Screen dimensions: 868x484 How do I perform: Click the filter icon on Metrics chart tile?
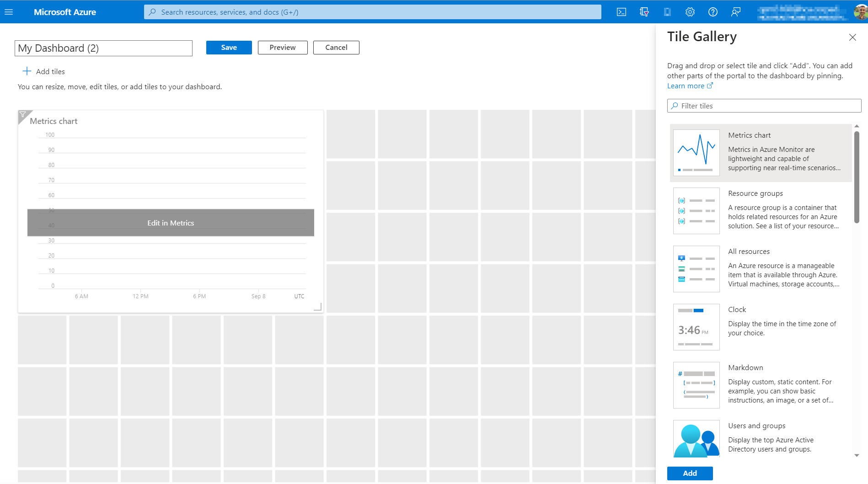point(23,115)
